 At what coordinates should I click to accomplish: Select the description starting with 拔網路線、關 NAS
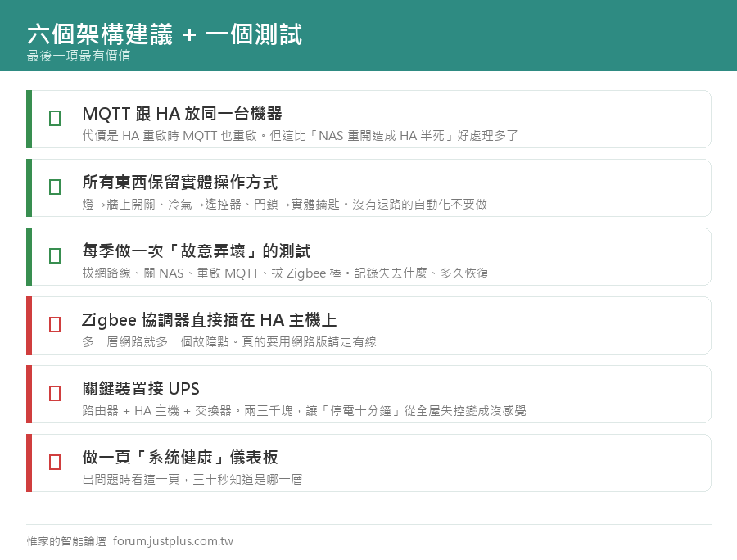(x=285, y=273)
